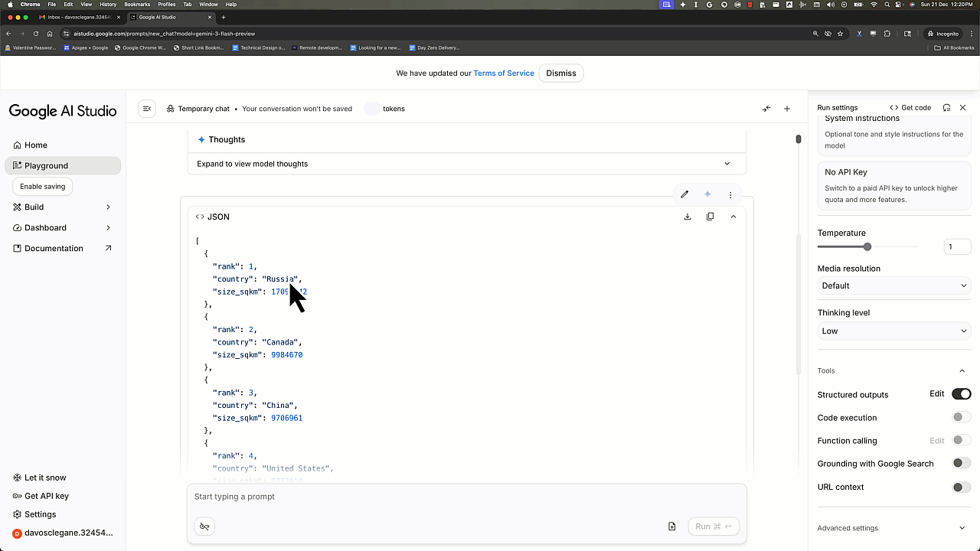The height and width of the screenshot is (551, 980).
Task: Open Documentation link
Action: coord(63,248)
